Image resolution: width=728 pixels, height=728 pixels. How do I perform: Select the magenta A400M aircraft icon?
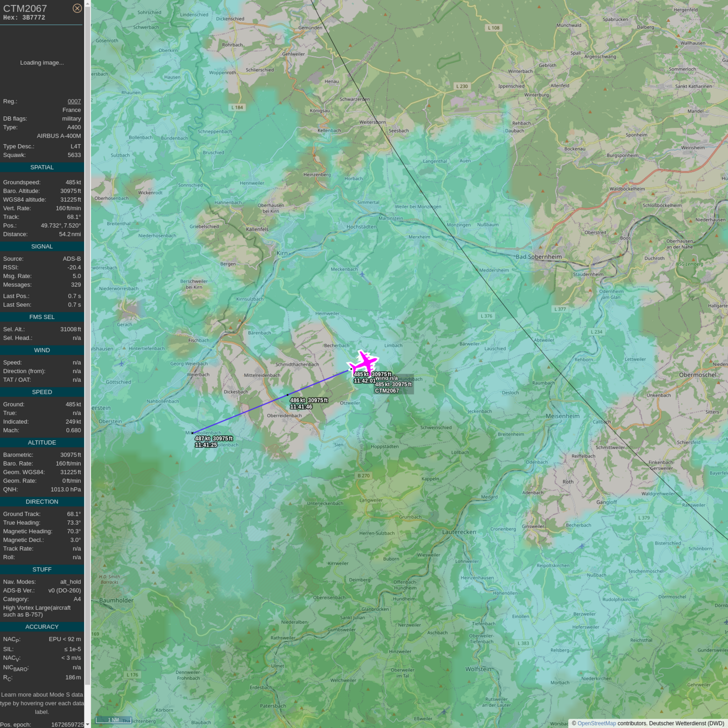pos(363,362)
